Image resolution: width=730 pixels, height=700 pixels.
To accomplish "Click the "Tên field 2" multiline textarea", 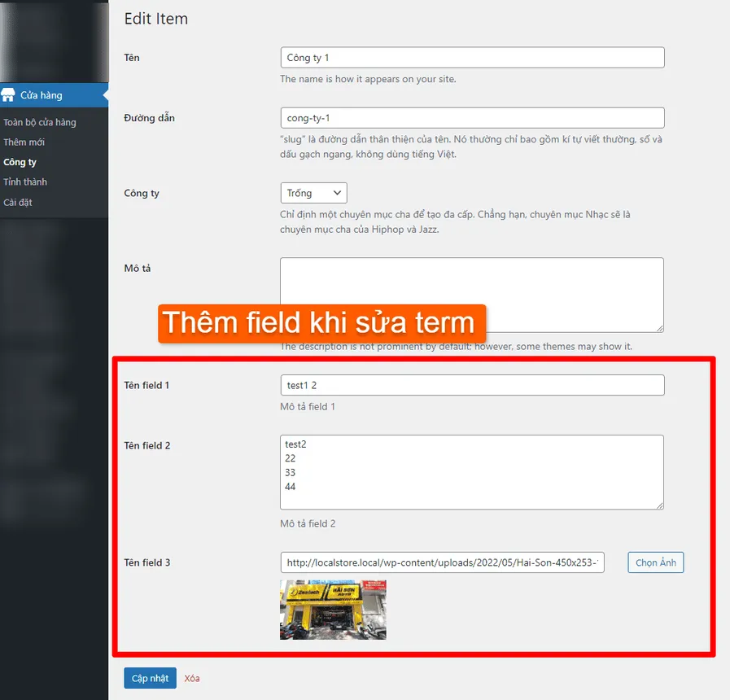I will pos(472,472).
